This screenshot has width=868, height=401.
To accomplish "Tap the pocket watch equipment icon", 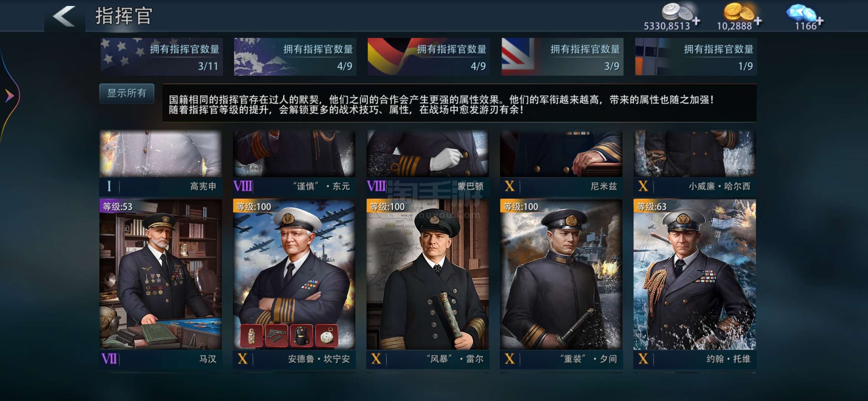I will (327, 336).
